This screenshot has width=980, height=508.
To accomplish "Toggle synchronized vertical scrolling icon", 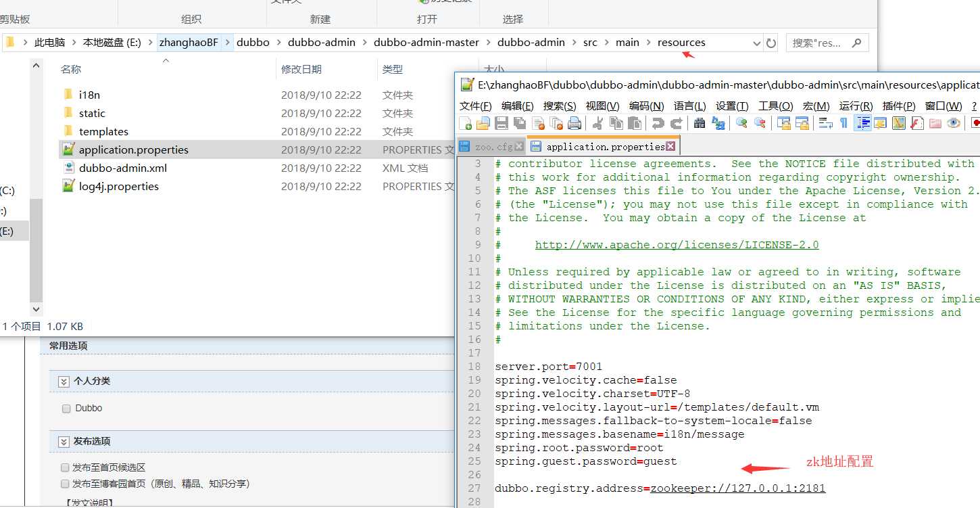I will click(784, 123).
